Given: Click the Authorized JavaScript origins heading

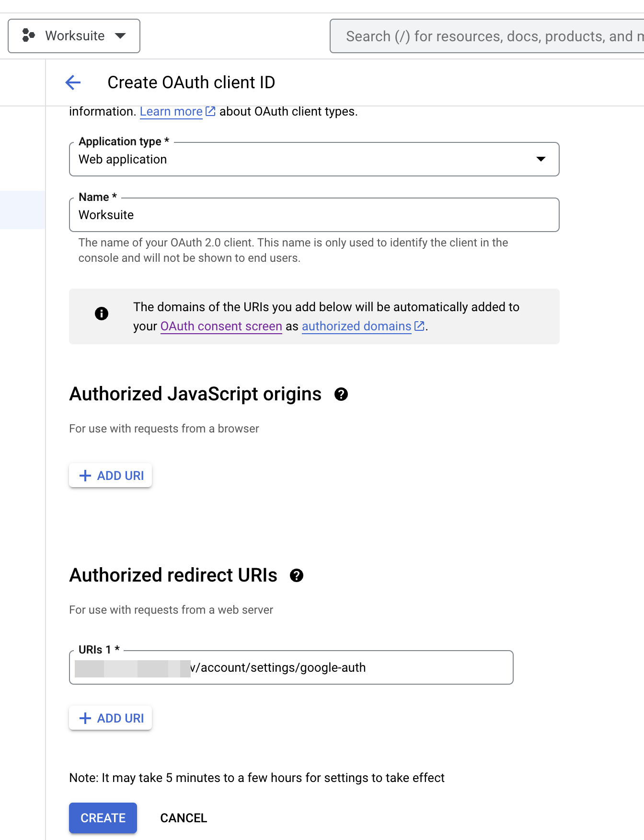Looking at the screenshot, I should [x=195, y=394].
